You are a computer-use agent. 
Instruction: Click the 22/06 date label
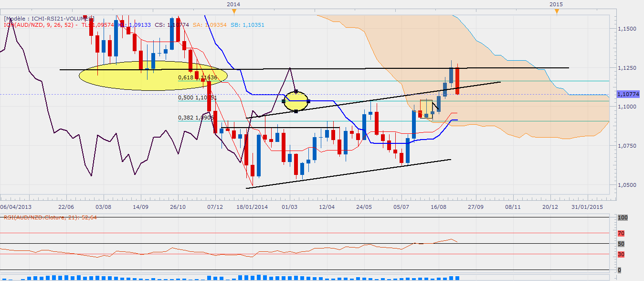coord(66,206)
